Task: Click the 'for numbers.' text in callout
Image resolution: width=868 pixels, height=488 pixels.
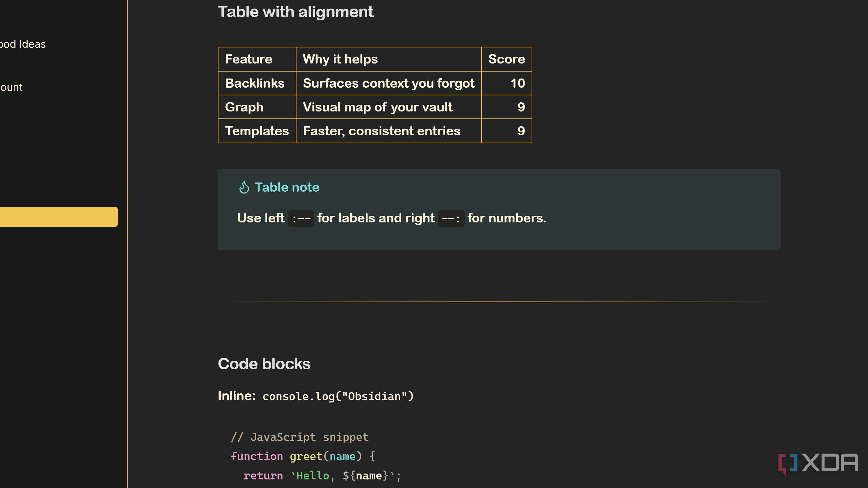Action: pyautogui.click(x=506, y=218)
